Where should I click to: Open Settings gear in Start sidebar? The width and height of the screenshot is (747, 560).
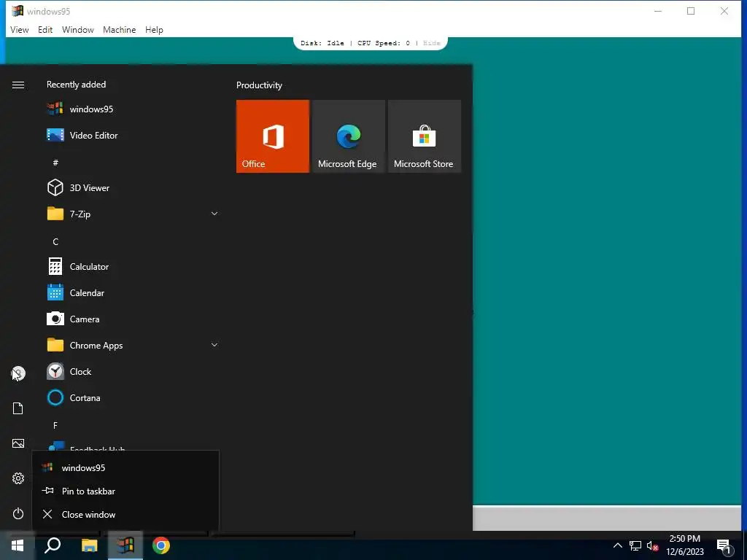18,478
